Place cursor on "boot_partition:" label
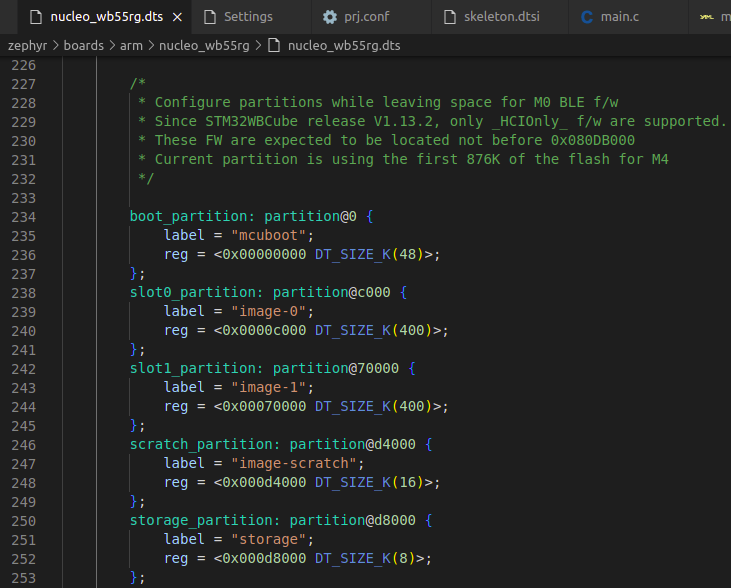Viewport: 731px width, 588px height. coord(193,216)
